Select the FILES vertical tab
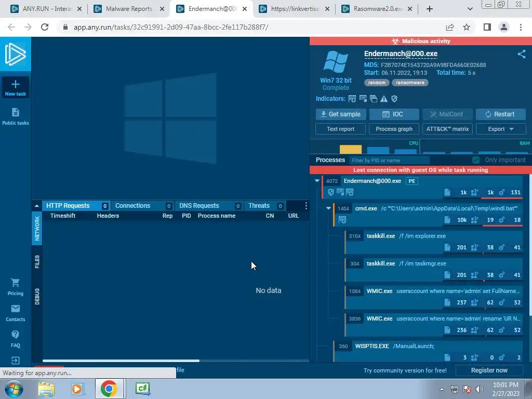Viewport: 532px width, 399px height. click(x=37, y=262)
